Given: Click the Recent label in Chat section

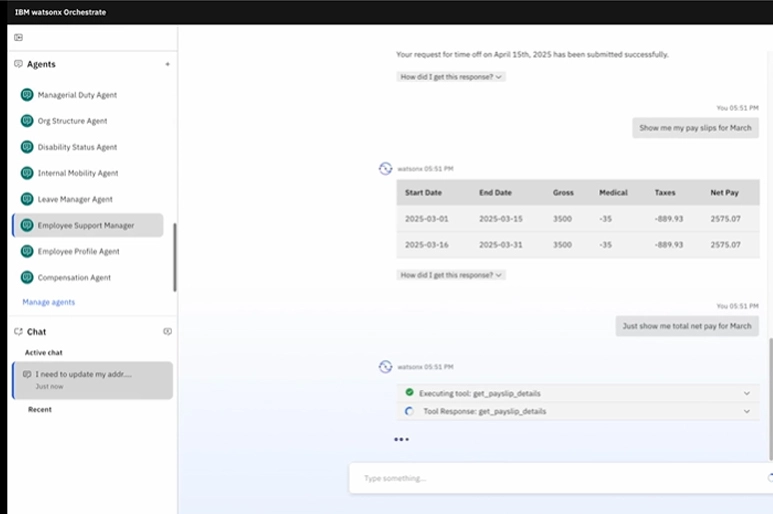Looking at the screenshot, I should tap(40, 410).
